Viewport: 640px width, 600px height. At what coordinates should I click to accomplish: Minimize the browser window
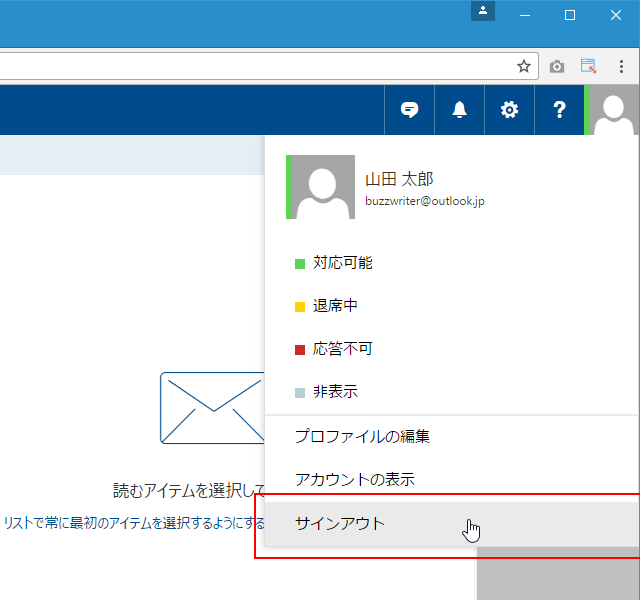(x=525, y=16)
